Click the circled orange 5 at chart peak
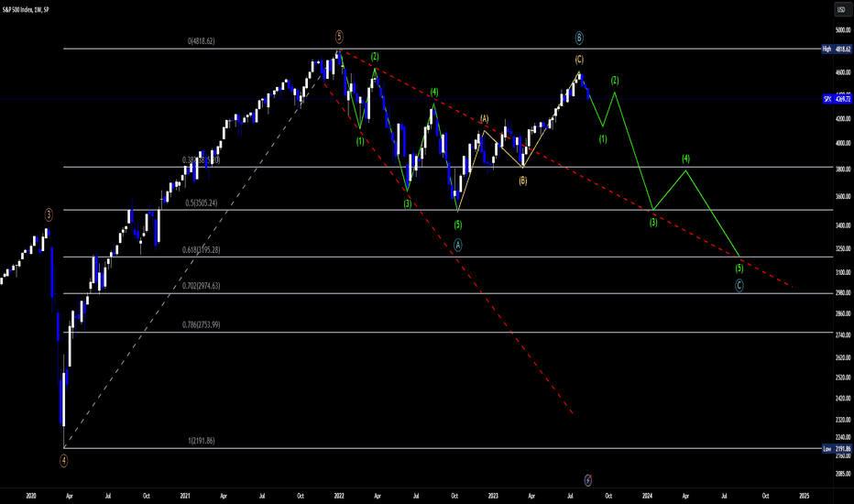This screenshot has width=854, height=504. point(339,37)
